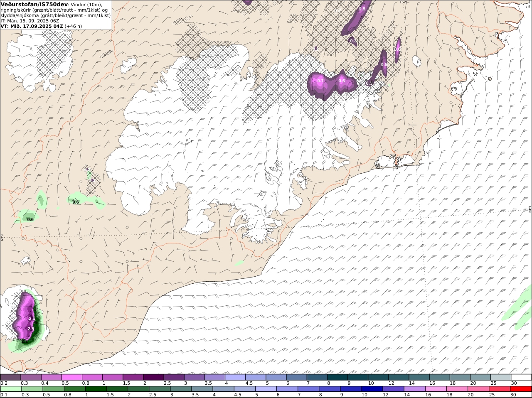
Task: Click the '15W' longitude label at top
Action: (402, 2)
